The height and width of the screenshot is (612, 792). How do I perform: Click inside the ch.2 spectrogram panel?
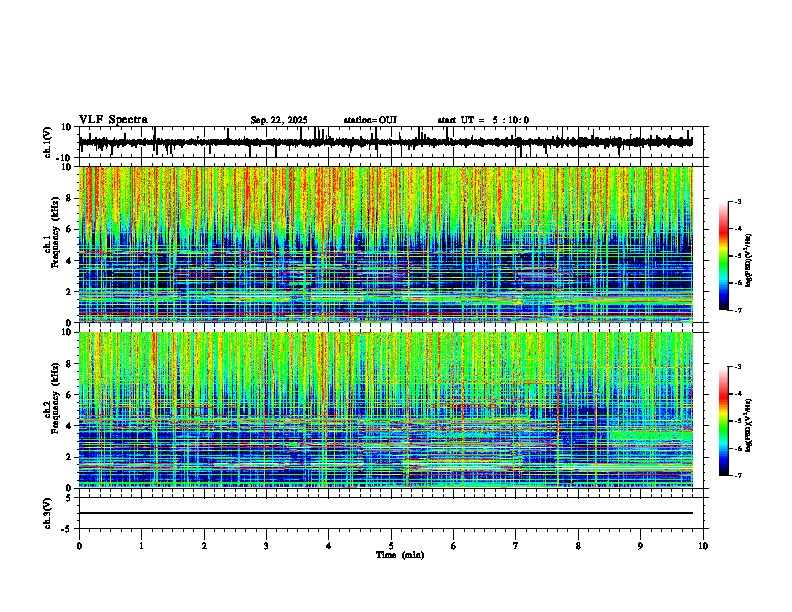coord(385,410)
